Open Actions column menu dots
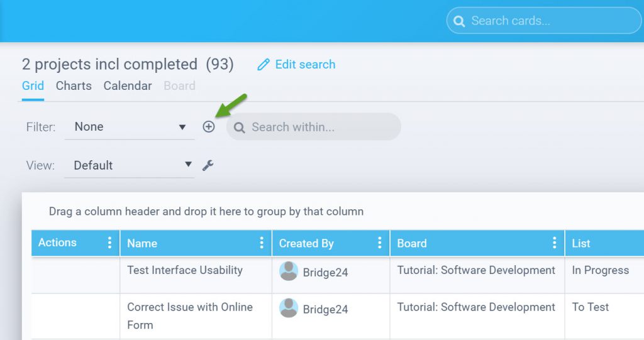Viewport: 644px width, 340px height. point(109,243)
